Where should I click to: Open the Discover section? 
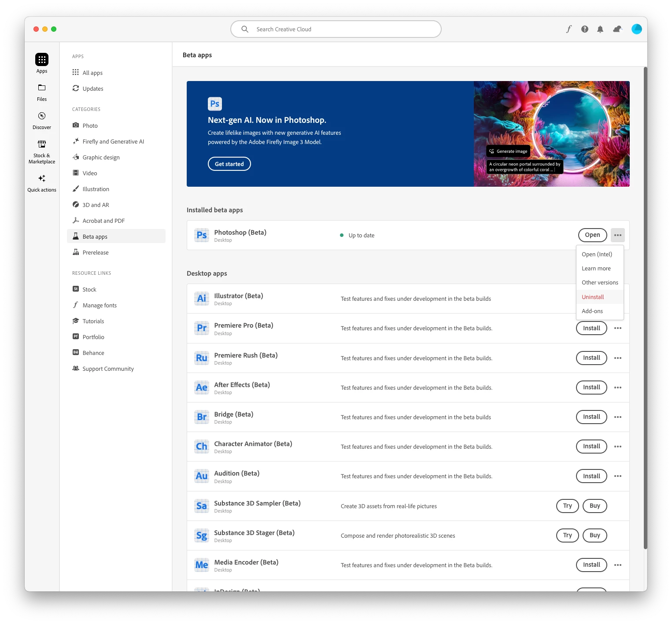click(42, 121)
